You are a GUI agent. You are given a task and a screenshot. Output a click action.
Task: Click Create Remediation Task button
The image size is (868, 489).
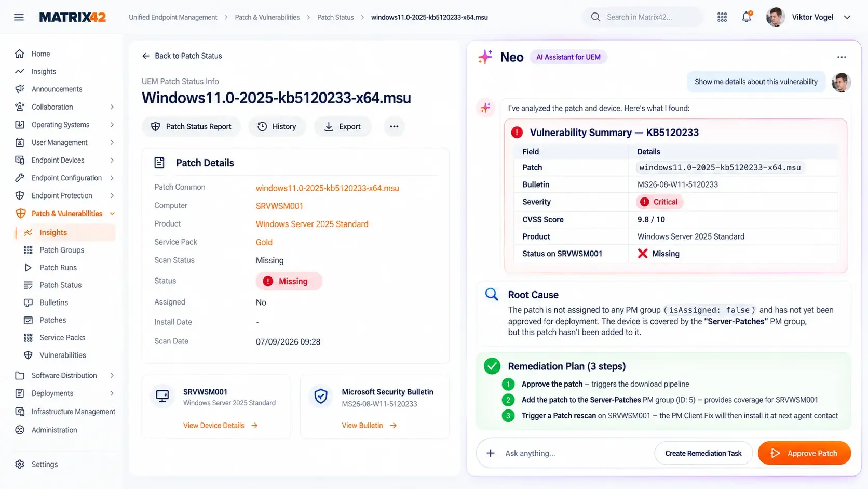pos(703,453)
